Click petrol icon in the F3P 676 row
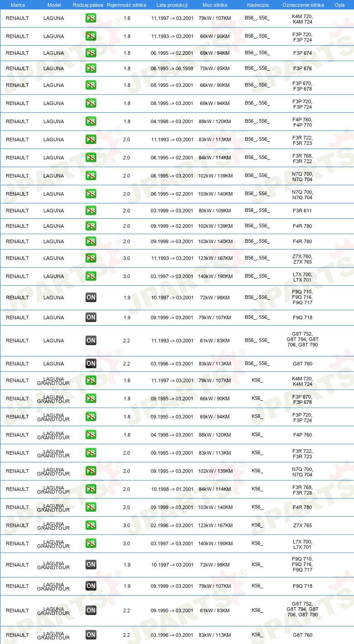This screenshot has width=354, height=644. click(x=91, y=68)
